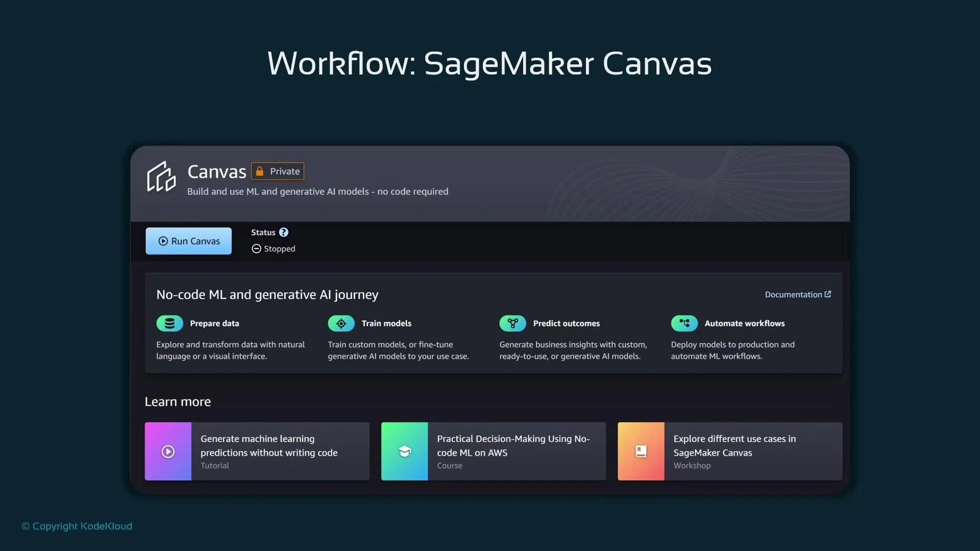Click the Train models target icon
Image resolution: width=980 pixels, height=551 pixels.
[340, 323]
